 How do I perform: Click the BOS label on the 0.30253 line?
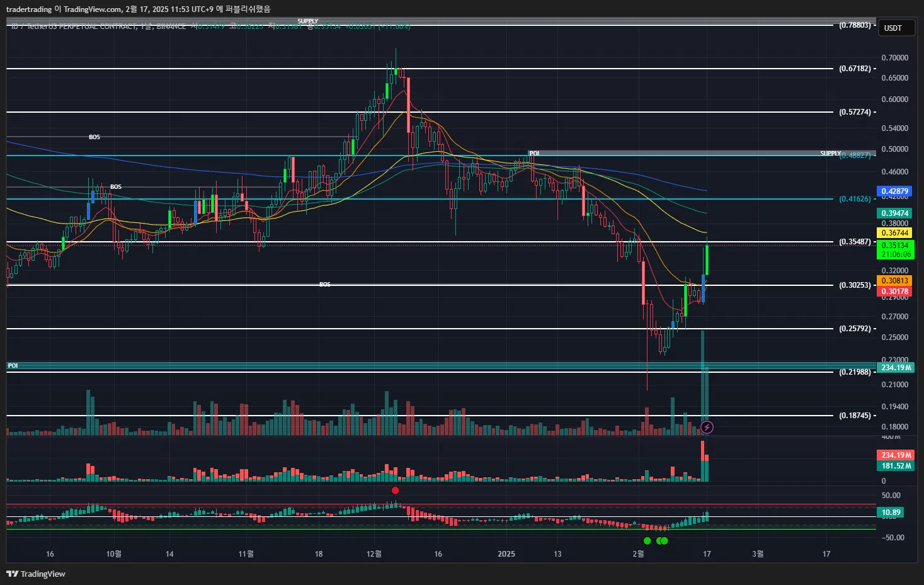325,285
